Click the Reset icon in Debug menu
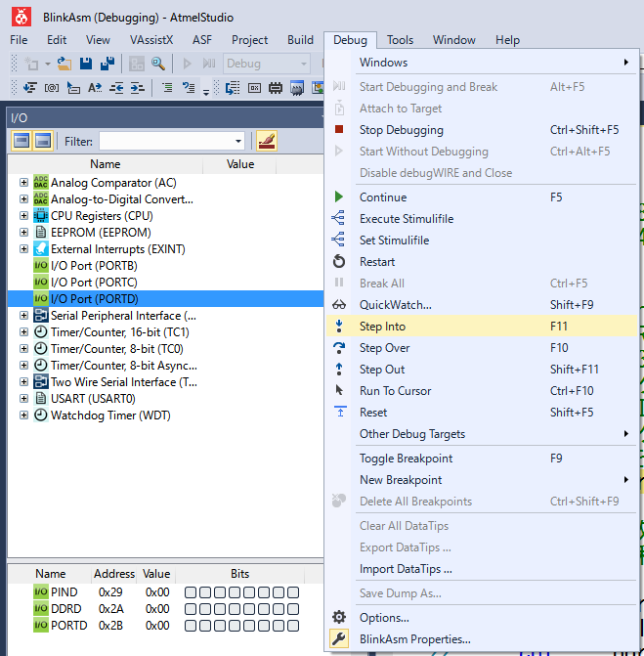This screenshot has width=644, height=656. 340,412
